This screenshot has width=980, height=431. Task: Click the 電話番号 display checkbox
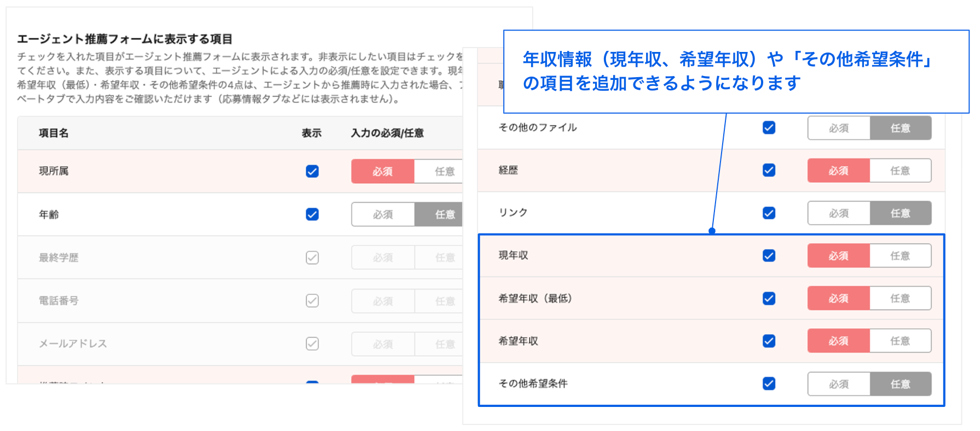point(312,300)
